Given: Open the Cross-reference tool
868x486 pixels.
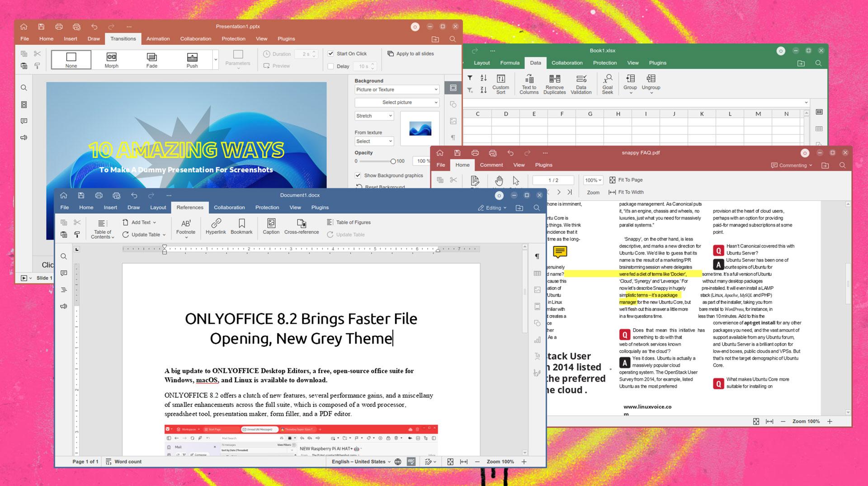Looking at the screenshot, I should pyautogui.click(x=302, y=226).
